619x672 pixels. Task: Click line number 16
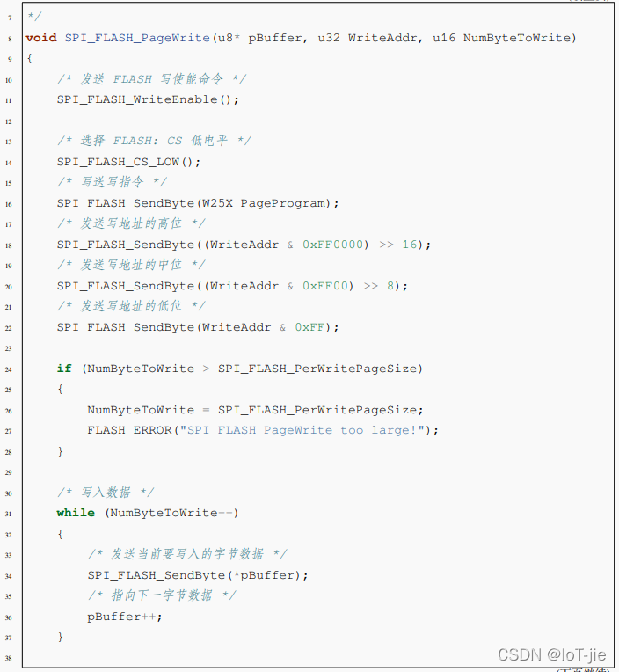8,204
